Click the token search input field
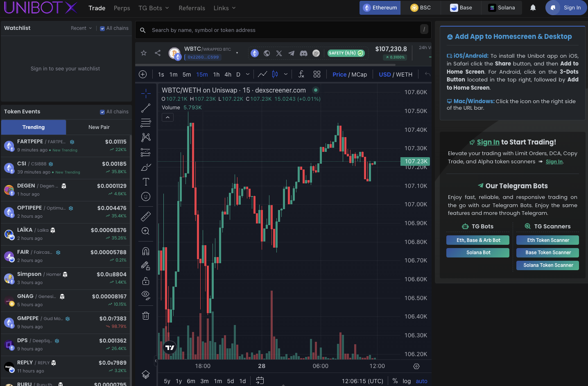Viewport: 588px width, 386px height. [283, 30]
